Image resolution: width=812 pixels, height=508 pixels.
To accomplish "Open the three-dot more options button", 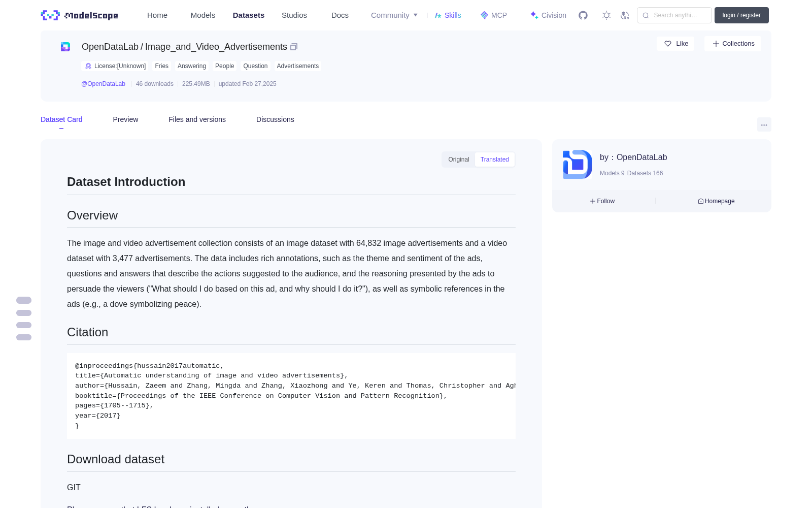I will [x=764, y=124].
